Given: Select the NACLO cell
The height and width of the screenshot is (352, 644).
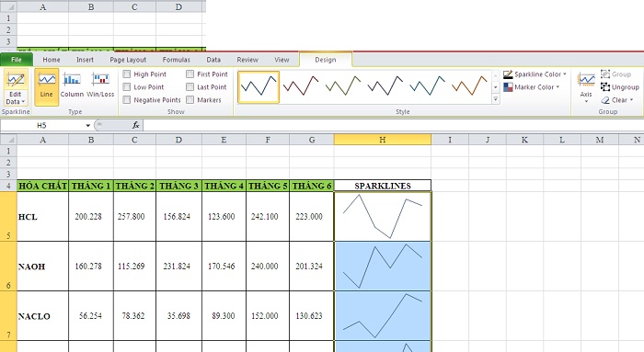Looking at the screenshot, I should [42, 316].
